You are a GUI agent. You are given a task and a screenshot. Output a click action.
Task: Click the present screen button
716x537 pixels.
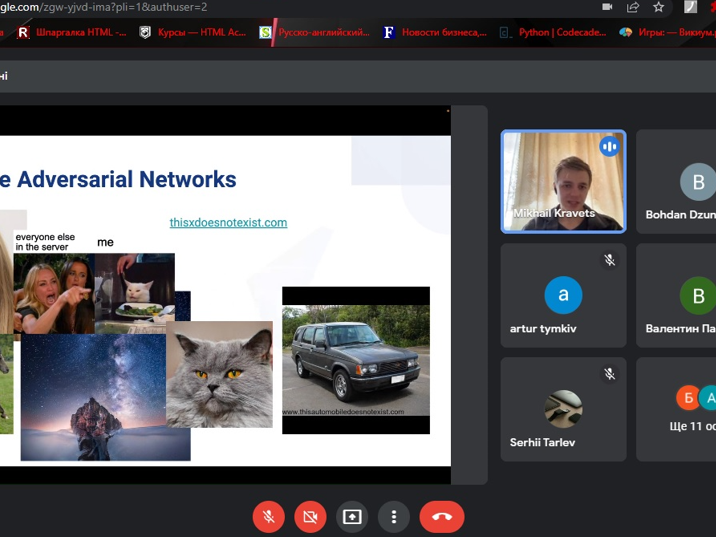point(352,517)
